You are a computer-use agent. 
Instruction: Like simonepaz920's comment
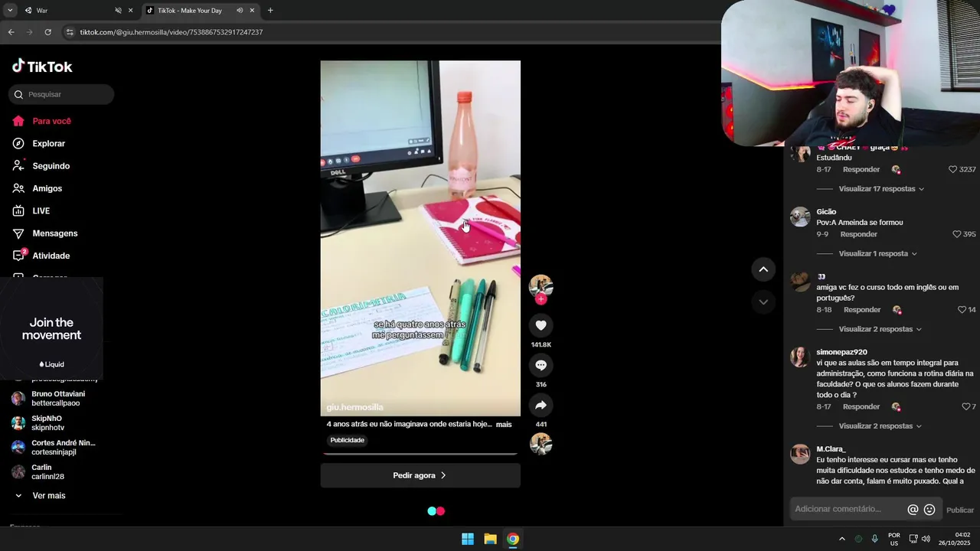[965, 406]
